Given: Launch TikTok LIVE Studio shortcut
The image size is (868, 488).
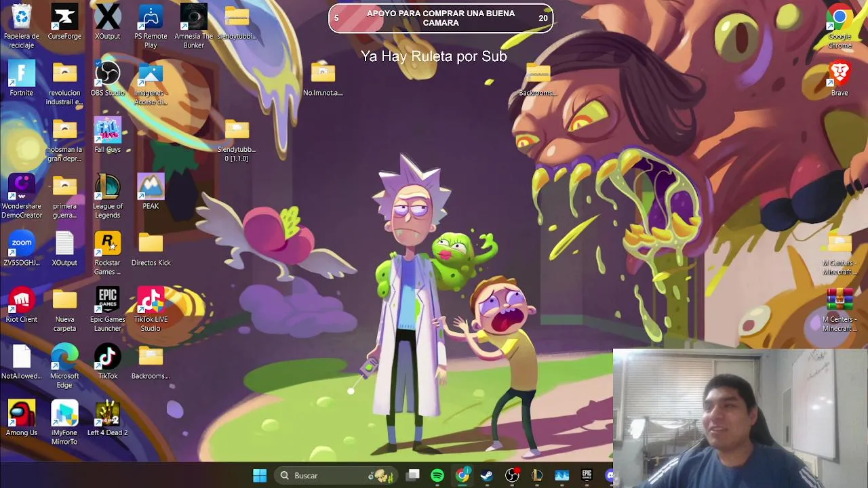Looking at the screenshot, I should [x=151, y=310].
